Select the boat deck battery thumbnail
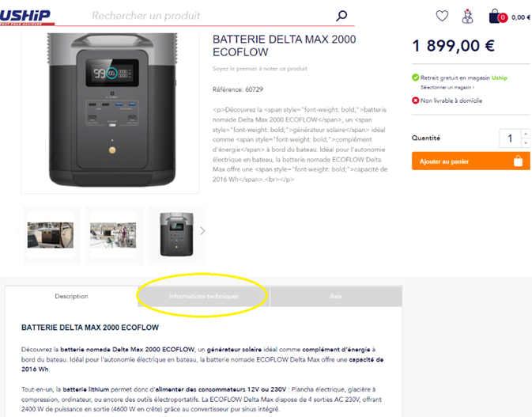 pyautogui.click(x=51, y=235)
